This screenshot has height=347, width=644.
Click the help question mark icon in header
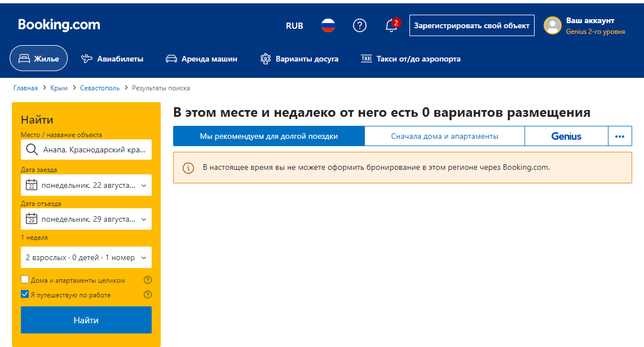(x=360, y=25)
